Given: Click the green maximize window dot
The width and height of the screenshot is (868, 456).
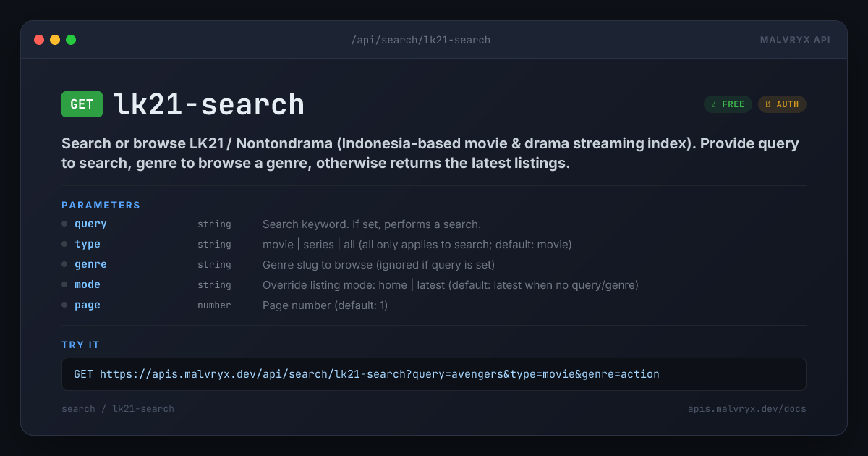Looking at the screenshot, I should point(71,40).
